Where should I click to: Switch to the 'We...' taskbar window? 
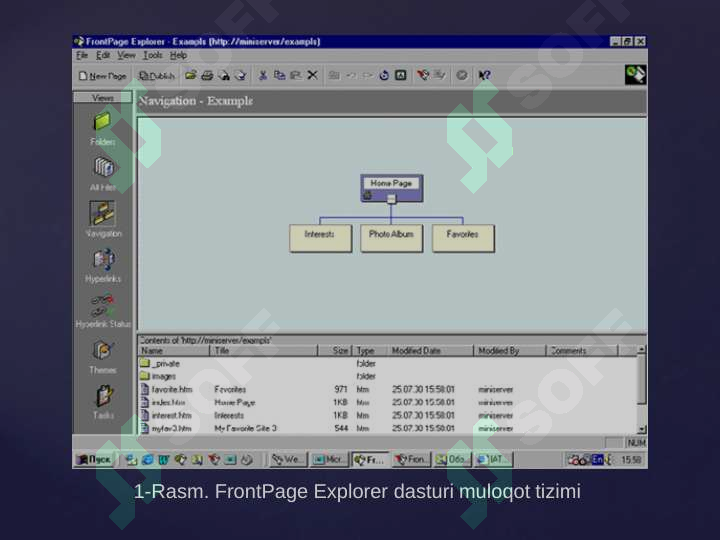point(288,459)
